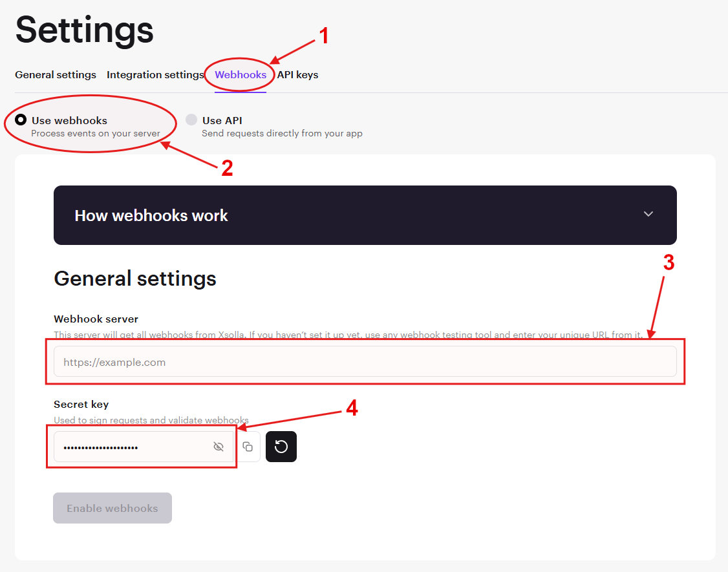Select the General settings tab link
This screenshot has height=572, width=728.
(x=55, y=74)
